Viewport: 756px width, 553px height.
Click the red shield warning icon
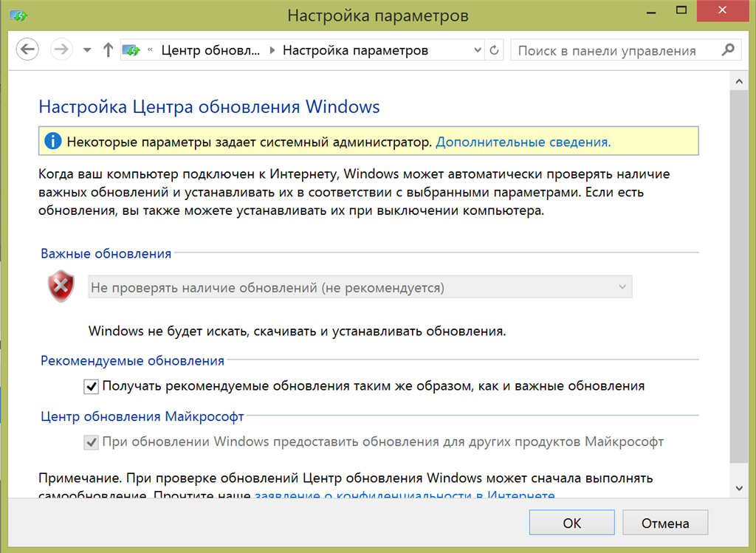pyautogui.click(x=61, y=286)
